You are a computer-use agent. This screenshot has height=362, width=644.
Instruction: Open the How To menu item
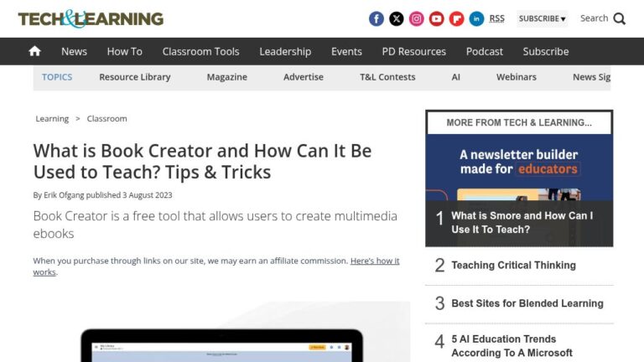(x=124, y=51)
